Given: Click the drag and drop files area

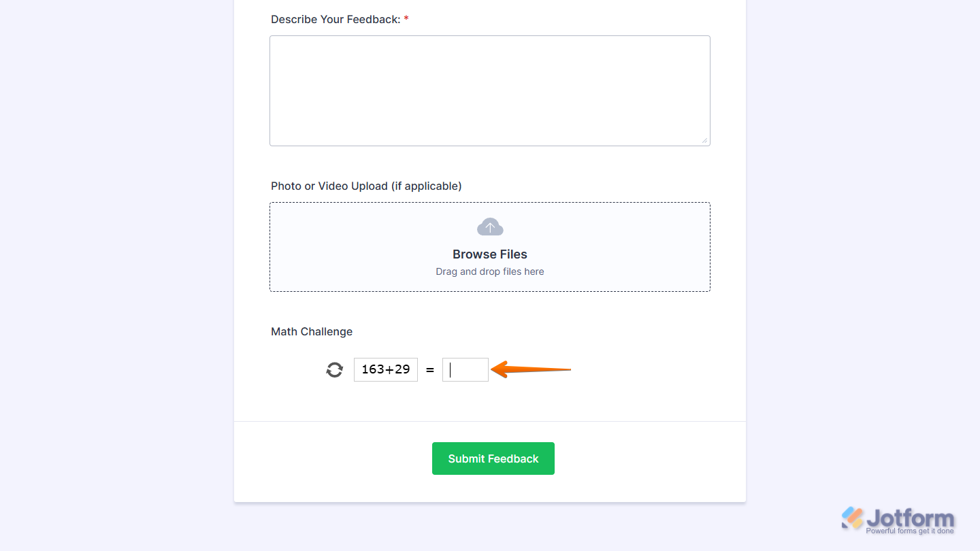Looking at the screenshot, I should click(x=490, y=271).
